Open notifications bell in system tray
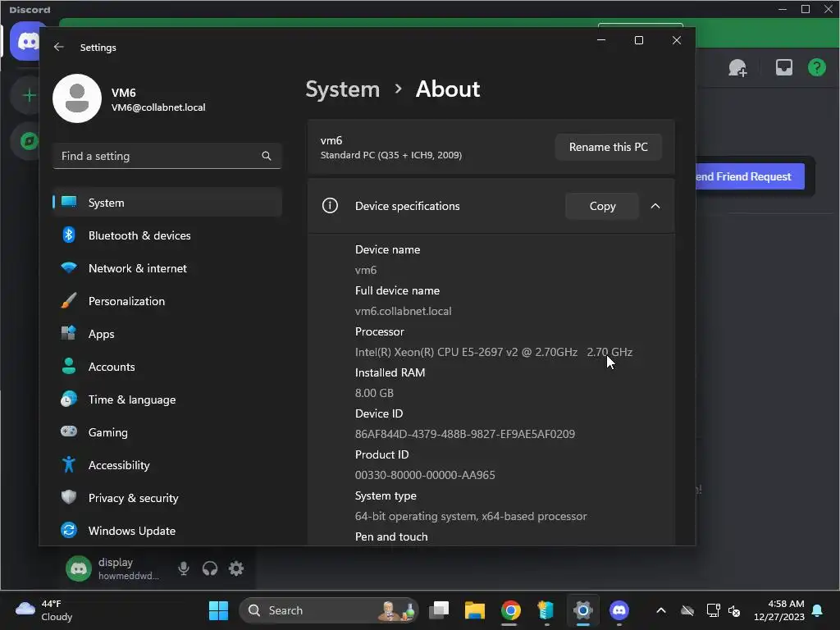 click(x=818, y=610)
